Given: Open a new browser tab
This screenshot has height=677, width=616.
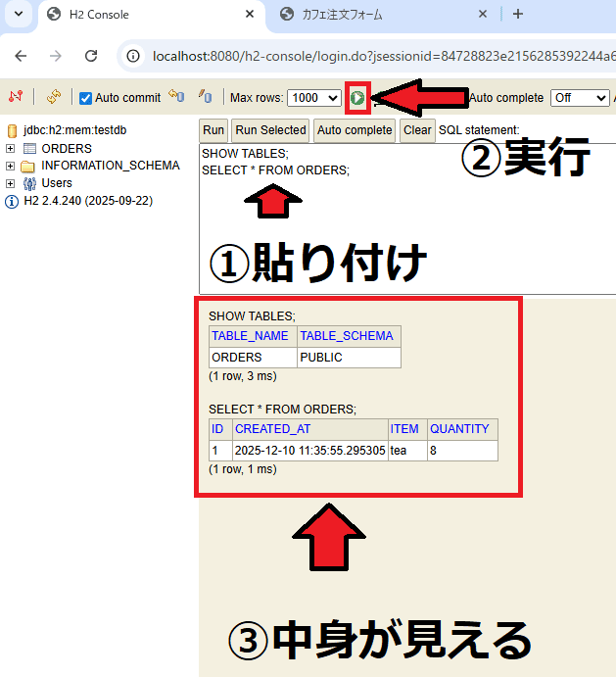Looking at the screenshot, I should click(x=518, y=15).
